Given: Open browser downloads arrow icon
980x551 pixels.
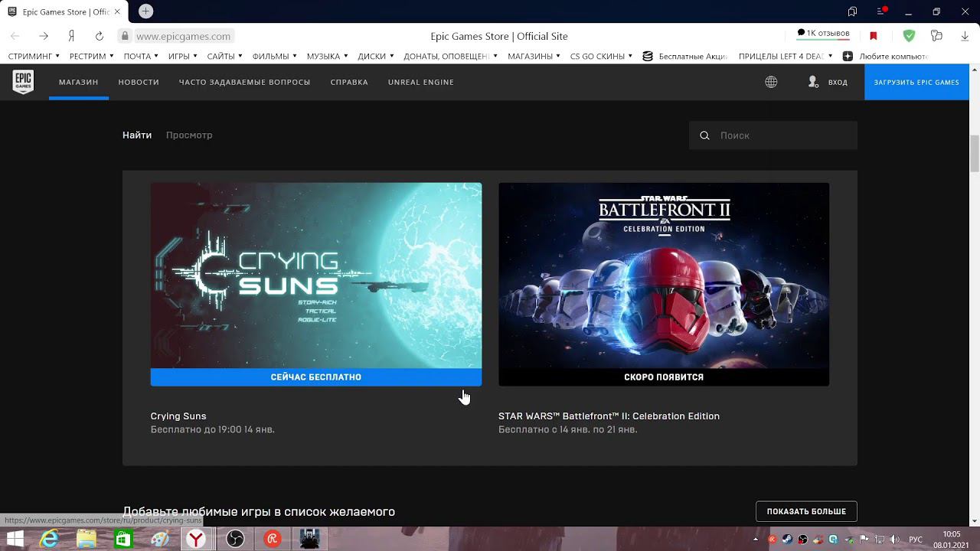Looking at the screenshot, I should click(x=965, y=36).
